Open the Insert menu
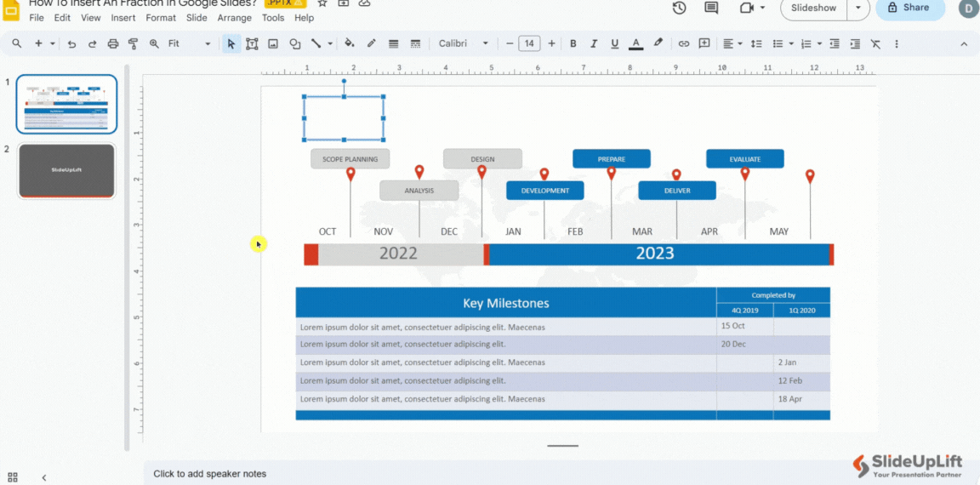 123,18
